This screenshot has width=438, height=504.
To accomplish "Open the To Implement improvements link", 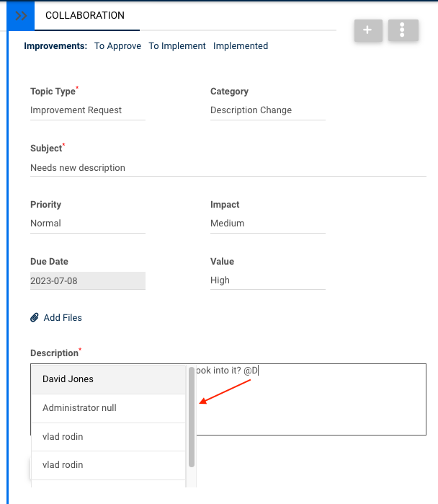I will [x=177, y=46].
